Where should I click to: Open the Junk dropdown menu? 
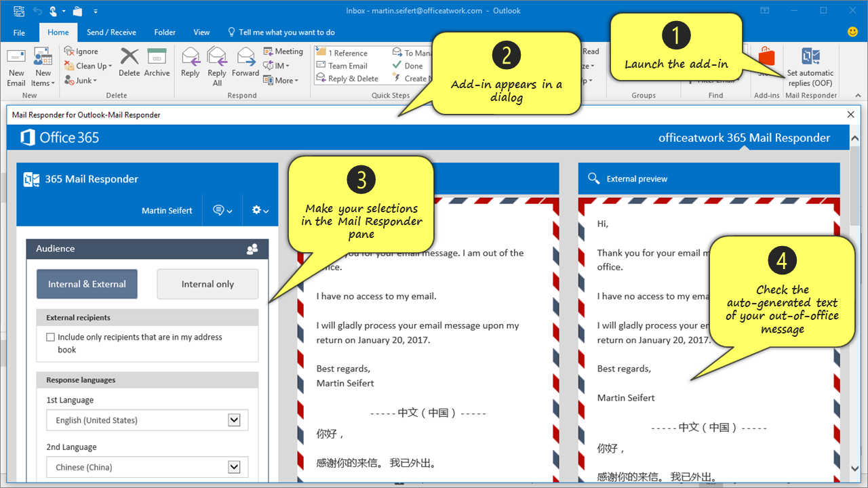[x=81, y=80]
